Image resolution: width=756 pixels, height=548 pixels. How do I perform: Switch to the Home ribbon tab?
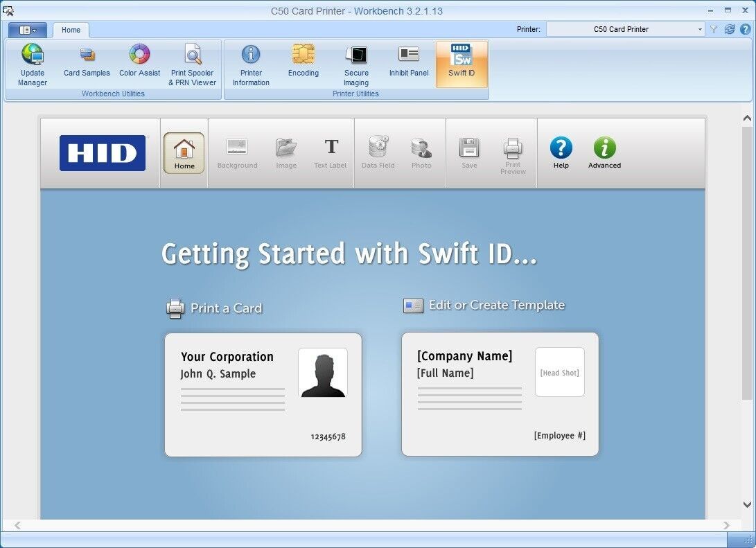pyautogui.click(x=71, y=30)
